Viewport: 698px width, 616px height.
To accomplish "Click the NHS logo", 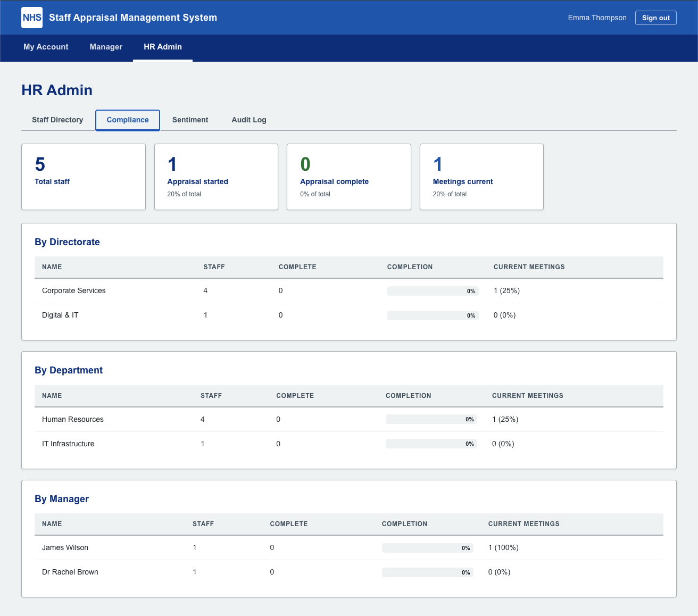I will tap(31, 18).
